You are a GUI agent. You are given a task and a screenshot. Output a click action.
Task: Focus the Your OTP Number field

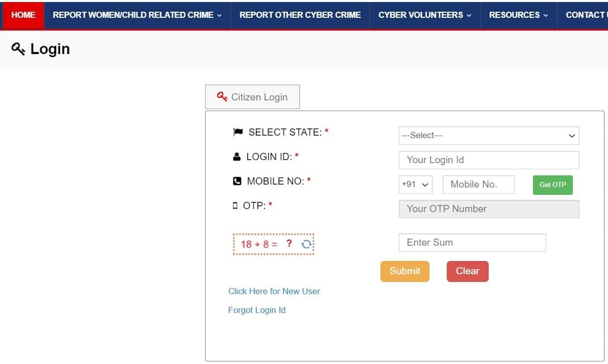(x=489, y=209)
